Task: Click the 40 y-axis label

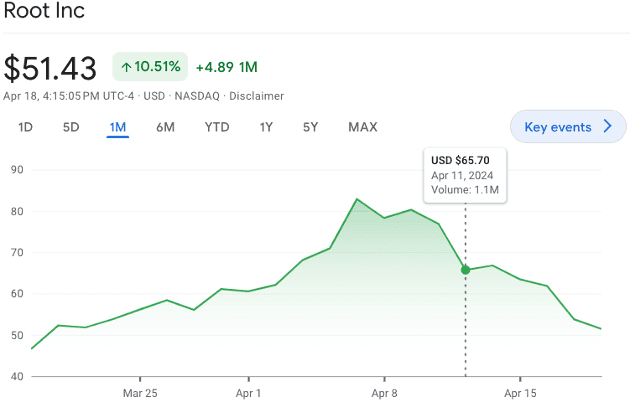Action: point(17,376)
